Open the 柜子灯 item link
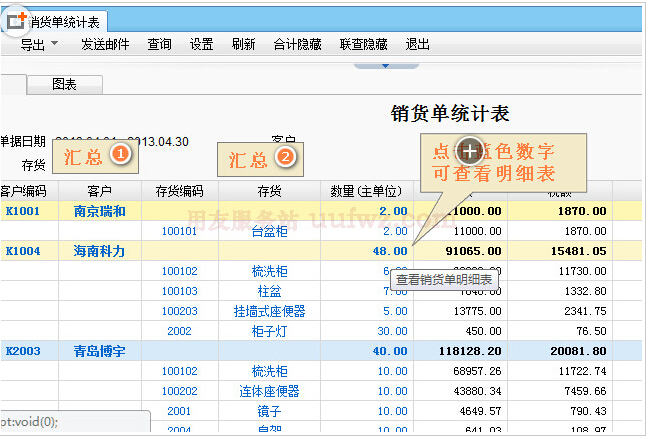 pyautogui.click(x=269, y=331)
